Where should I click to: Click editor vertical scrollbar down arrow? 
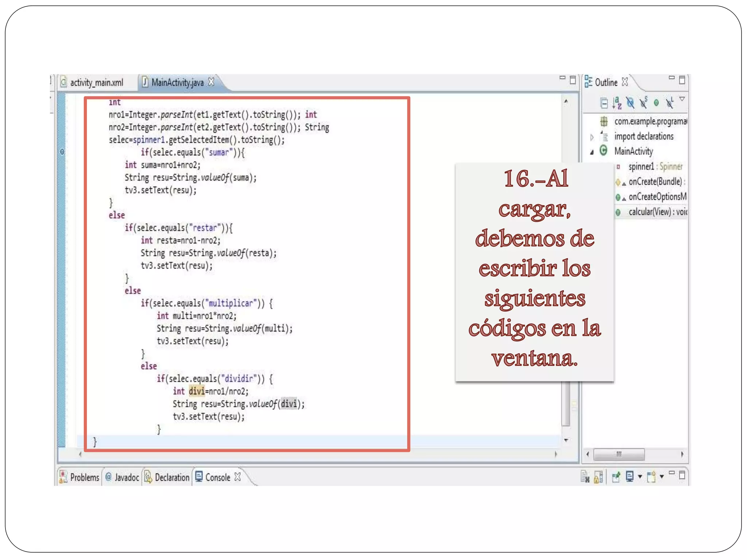click(x=566, y=440)
